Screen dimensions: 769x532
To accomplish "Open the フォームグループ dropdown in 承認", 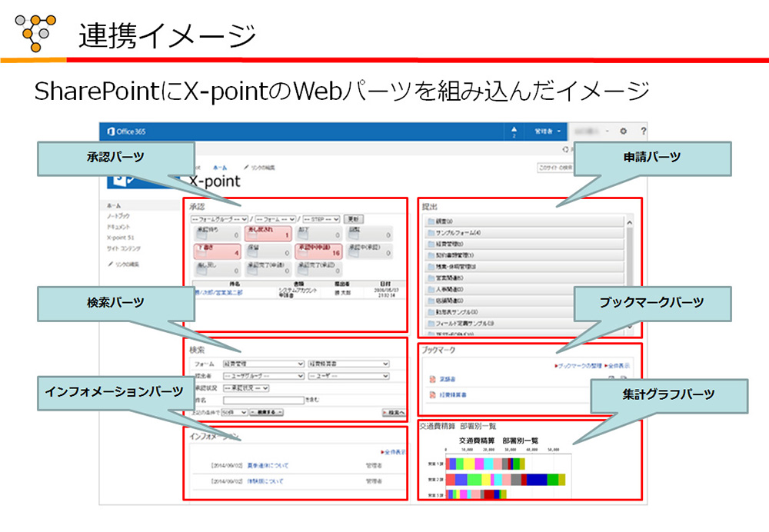I will pyautogui.click(x=219, y=219).
